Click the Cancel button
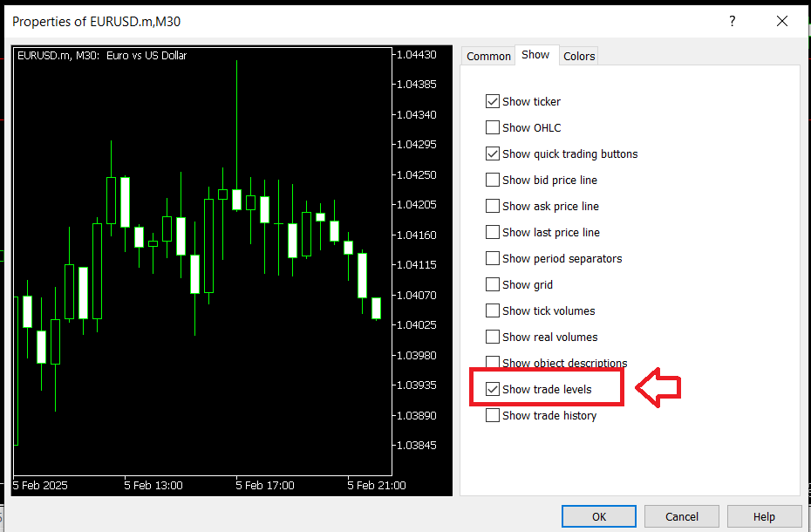811x532 pixels. click(681, 516)
